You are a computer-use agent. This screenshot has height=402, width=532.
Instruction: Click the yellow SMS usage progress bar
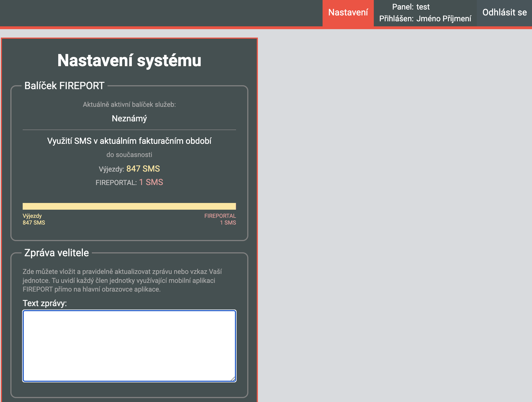[129, 206]
